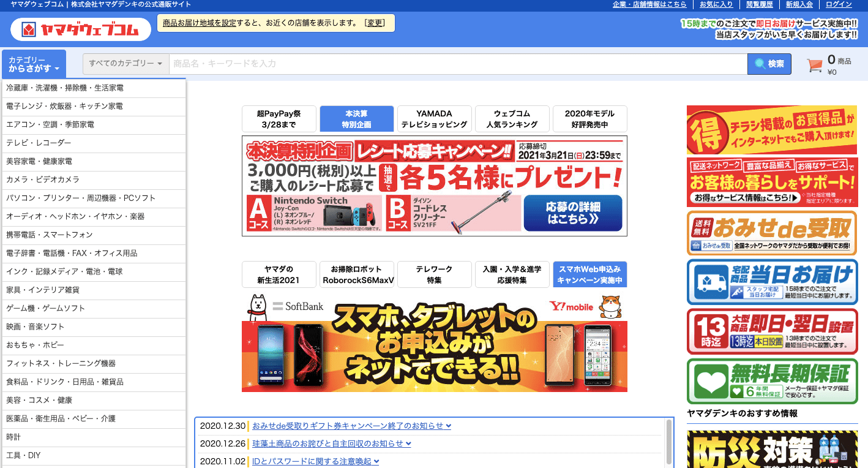Open お気に入り in top bar
The width and height of the screenshot is (868, 468).
tap(716, 4)
